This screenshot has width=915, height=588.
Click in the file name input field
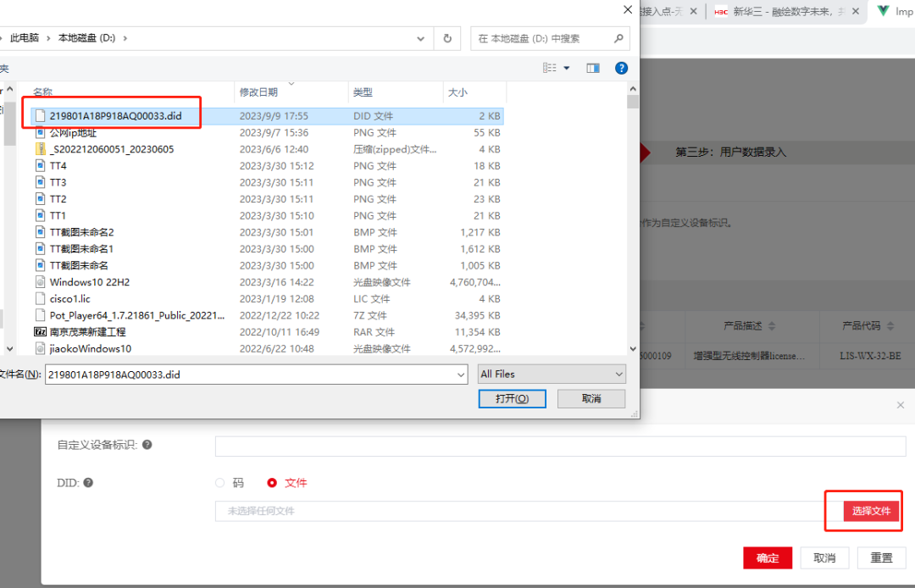pyautogui.click(x=251, y=374)
